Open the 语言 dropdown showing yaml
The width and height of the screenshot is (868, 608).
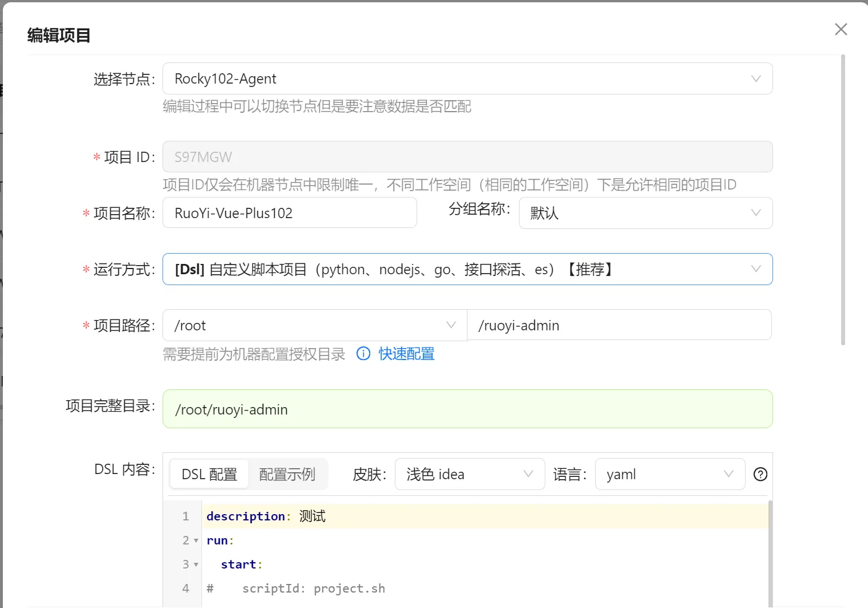(669, 474)
